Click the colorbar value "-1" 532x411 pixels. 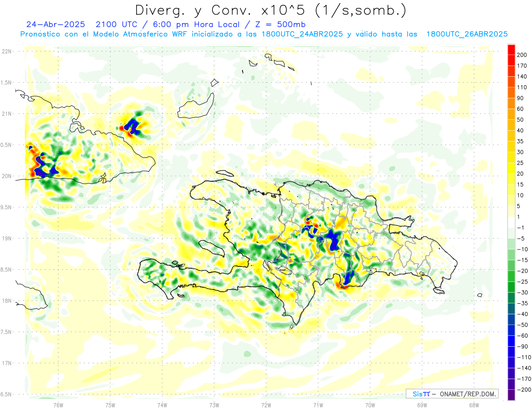pyautogui.click(x=521, y=228)
